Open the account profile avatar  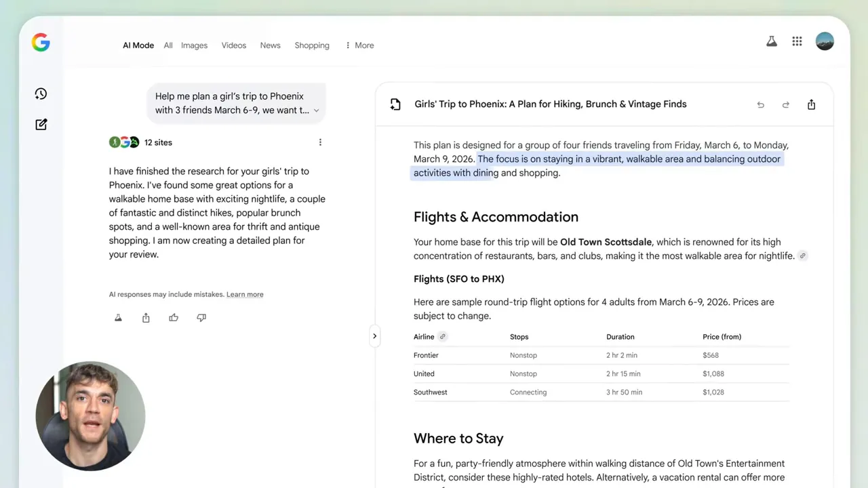coord(825,41)
